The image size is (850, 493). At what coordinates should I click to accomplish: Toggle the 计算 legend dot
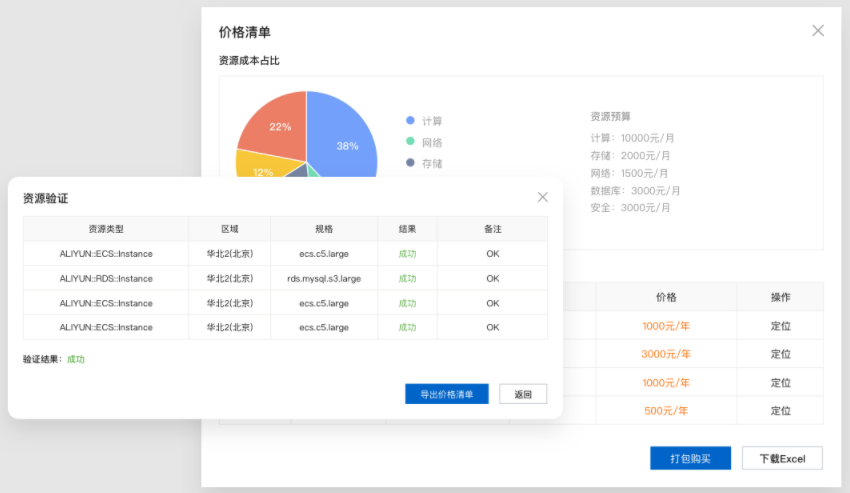point(410,120)
